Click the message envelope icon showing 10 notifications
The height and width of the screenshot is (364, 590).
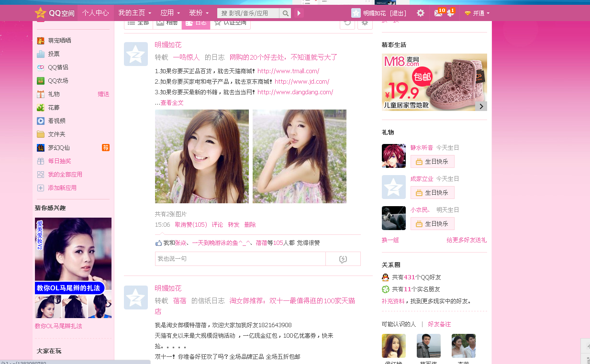point(437,13)
